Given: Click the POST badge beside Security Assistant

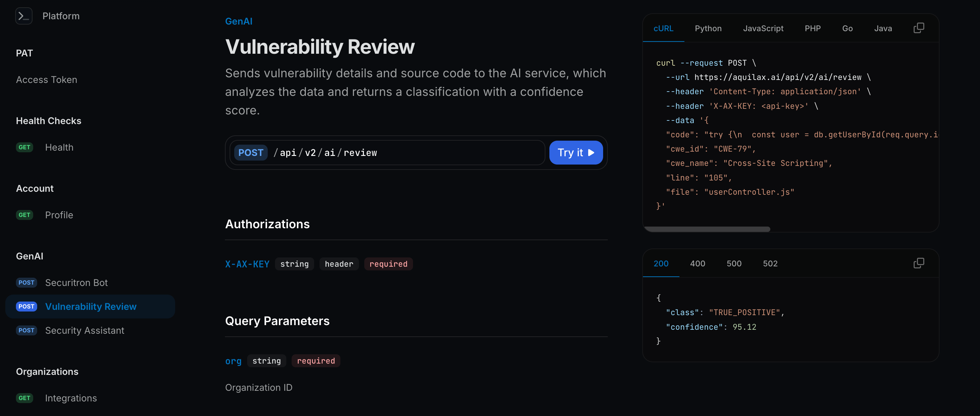Looking at the screenshot, I should pyautogui.click(x=26, y=330).
